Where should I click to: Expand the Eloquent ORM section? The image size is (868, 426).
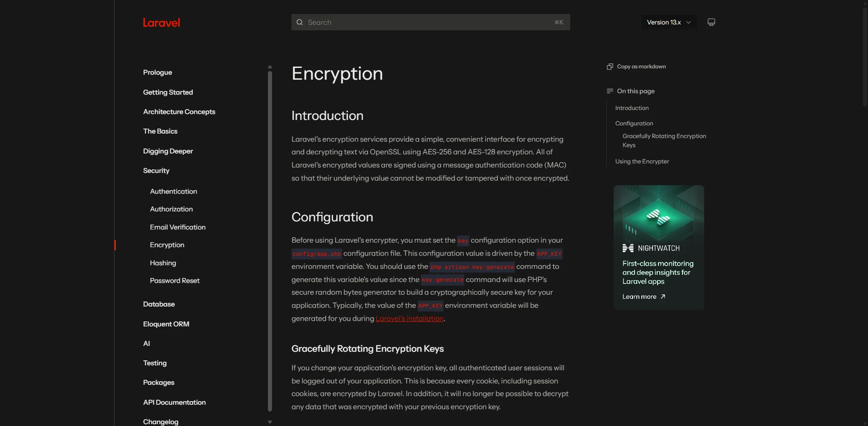(166, 324)
